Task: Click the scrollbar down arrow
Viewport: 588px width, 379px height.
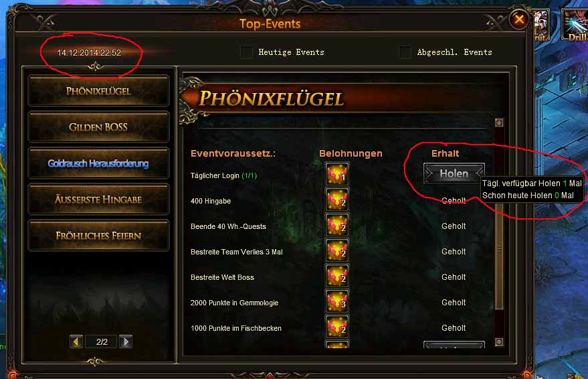Action: tap(499, 342)
